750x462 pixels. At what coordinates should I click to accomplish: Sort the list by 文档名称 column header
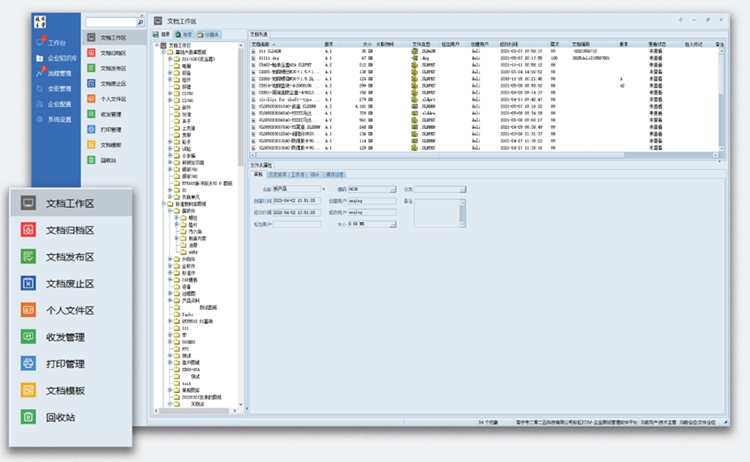pos(262,44)
